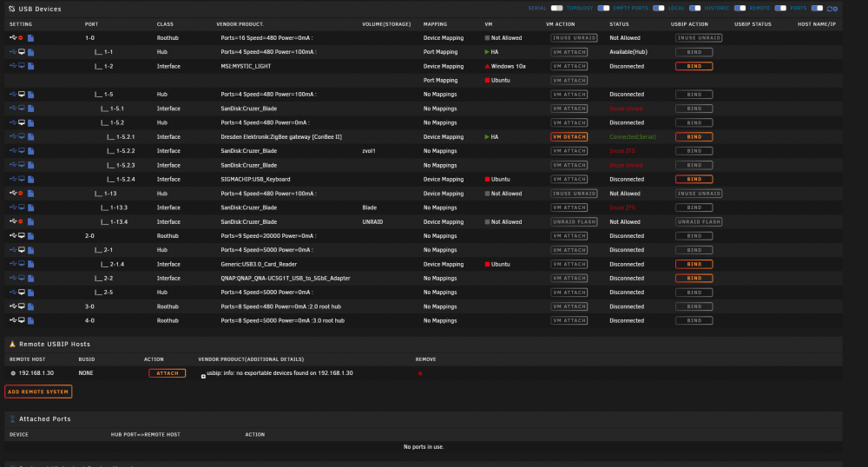Viewport: 868px width, 467px height.
Task: Click the monitor icon in the 1-5.1 row
Action: click(x=22, y=109)
